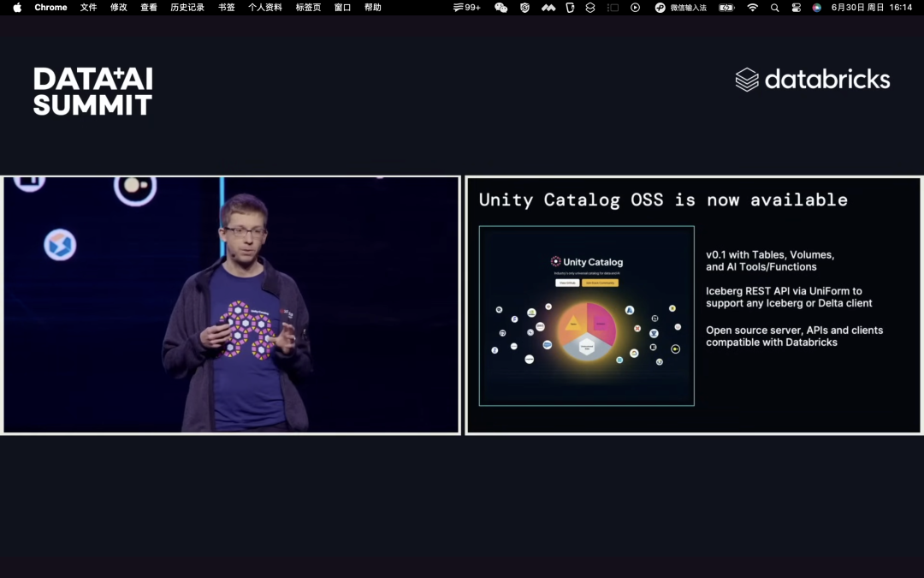
Task: Open the 历史记录 menu
Action: [187, 8]
